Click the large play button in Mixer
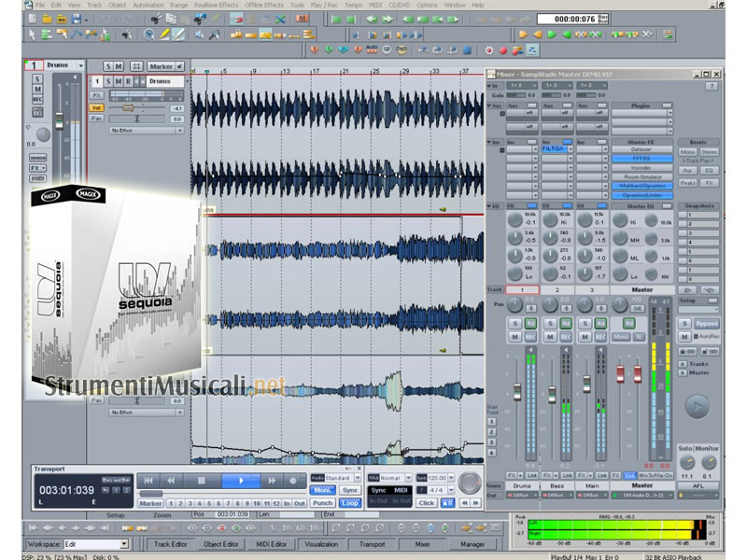 click(x=698, y=406)
